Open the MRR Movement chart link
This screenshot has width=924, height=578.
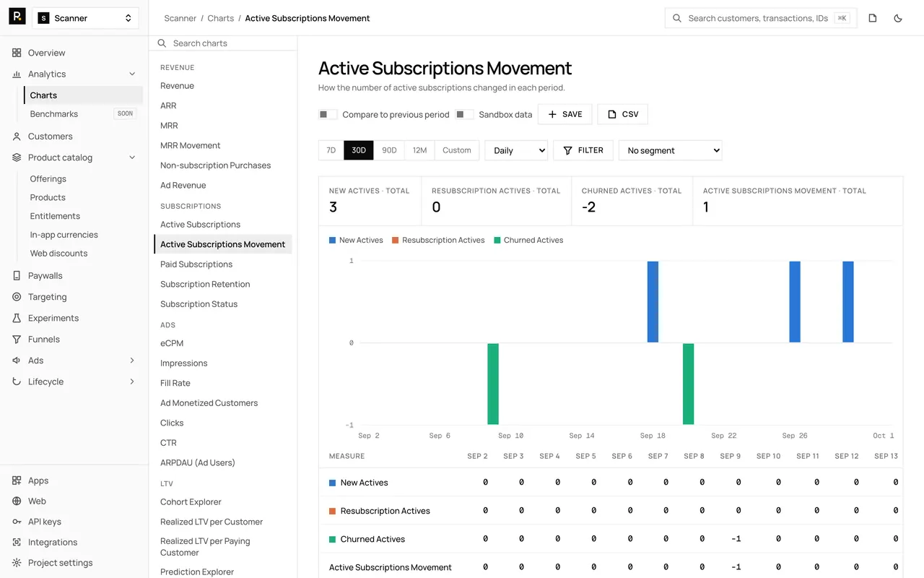191,145
